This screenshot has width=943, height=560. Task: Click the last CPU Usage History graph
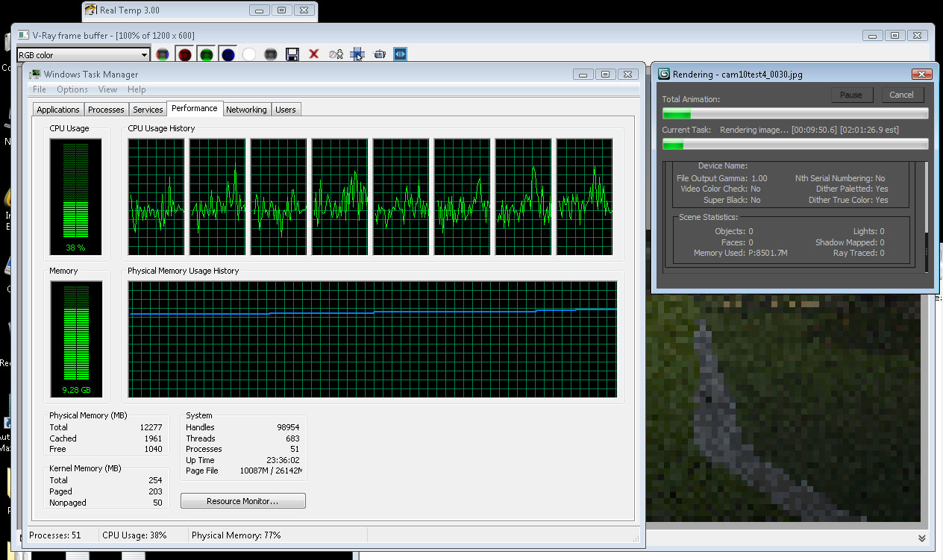pos(584,197)
